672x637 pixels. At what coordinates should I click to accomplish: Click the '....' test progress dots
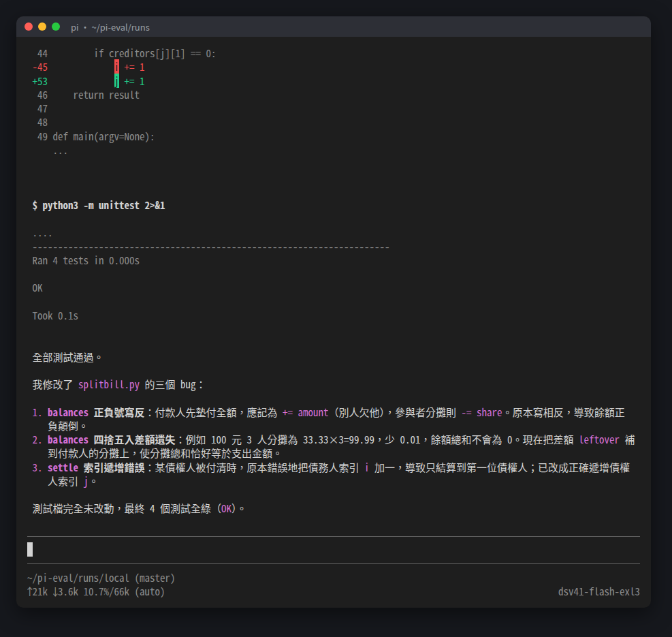pyautogui.click(x=42, y=235)
